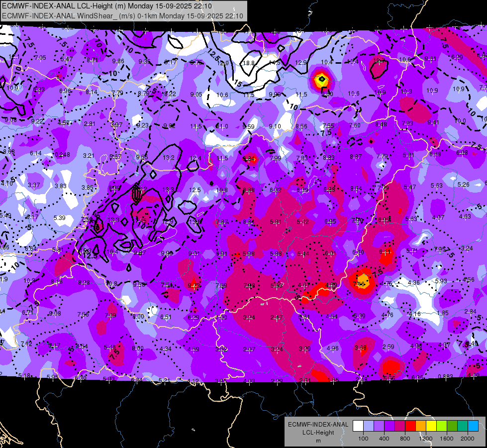Click the wind shear value 12.7

pos(379,61)
